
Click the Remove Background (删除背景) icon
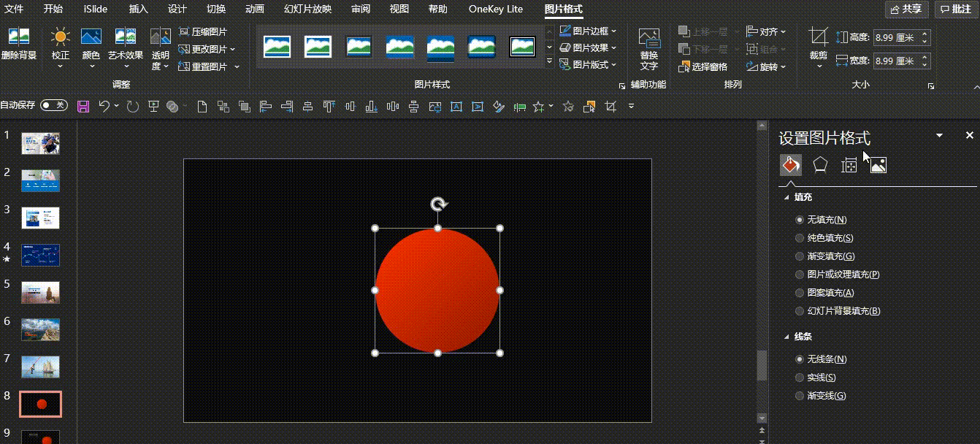(x=18, y=38)
